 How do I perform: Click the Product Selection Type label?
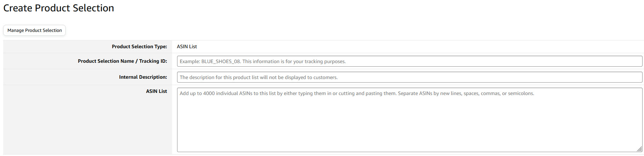tap(139, 47)
